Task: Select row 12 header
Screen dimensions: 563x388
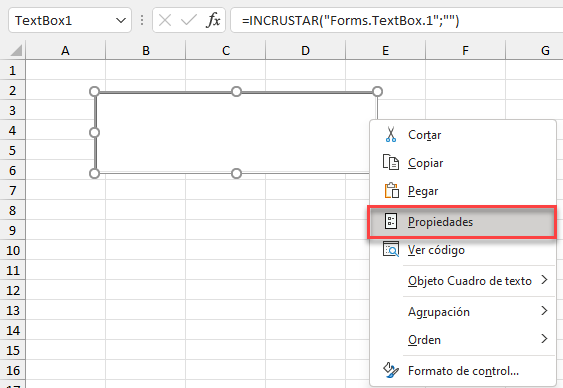Action: pos(13,290)
